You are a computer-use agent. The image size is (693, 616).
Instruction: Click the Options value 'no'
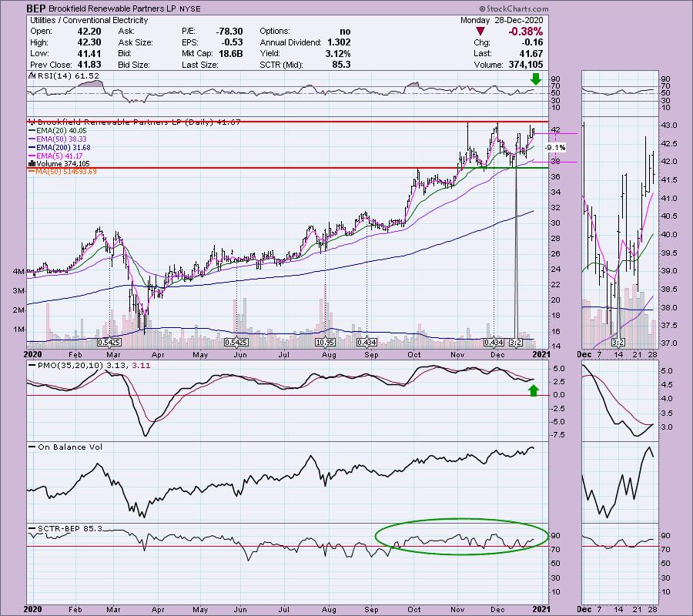pyautogui.click(x=345, y=32)
